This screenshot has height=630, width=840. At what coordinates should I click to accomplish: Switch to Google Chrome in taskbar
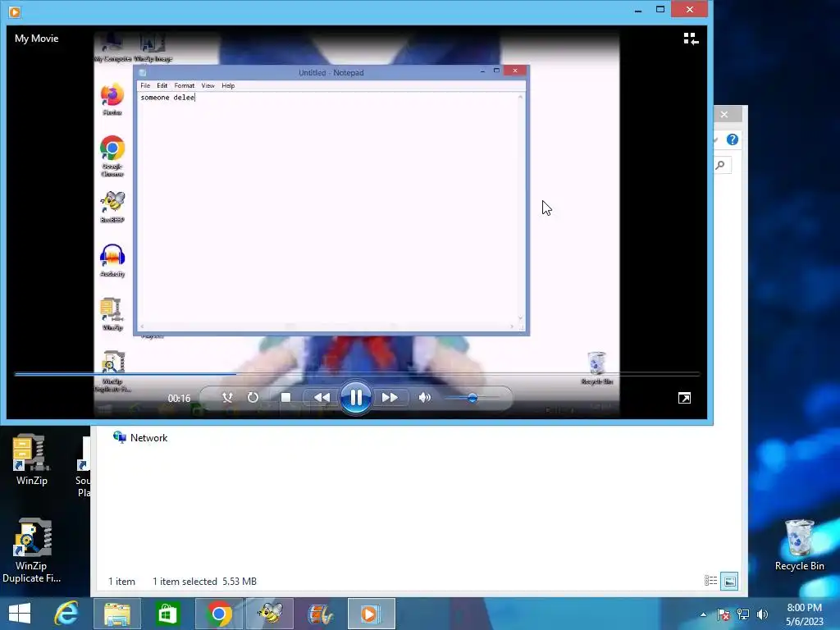pos(218,614)
